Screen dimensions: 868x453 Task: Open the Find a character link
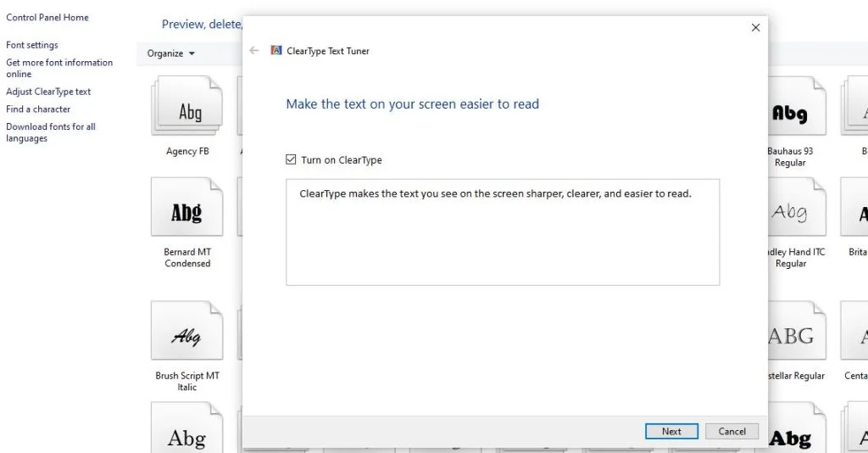click(38, 109)
